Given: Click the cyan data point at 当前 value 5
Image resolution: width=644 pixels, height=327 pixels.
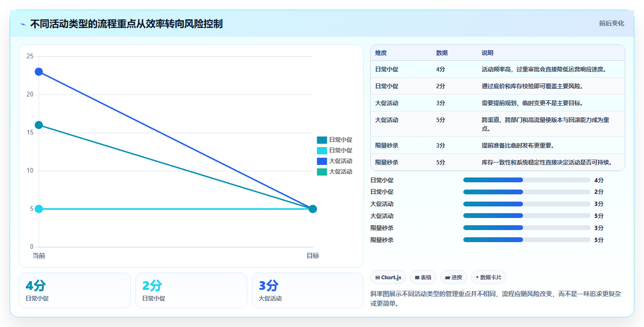Looking at the screenshot, I should pos(39,209).
